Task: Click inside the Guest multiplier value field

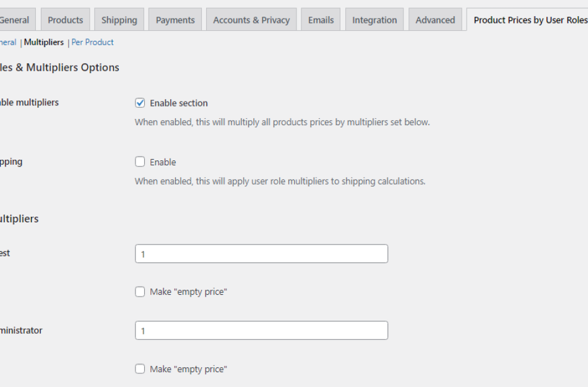Action: tap(261, 253)
